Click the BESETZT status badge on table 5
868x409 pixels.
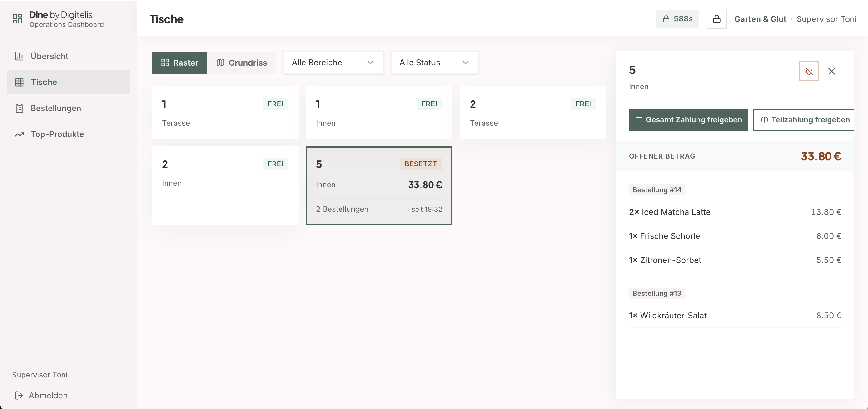pos(421,164)
